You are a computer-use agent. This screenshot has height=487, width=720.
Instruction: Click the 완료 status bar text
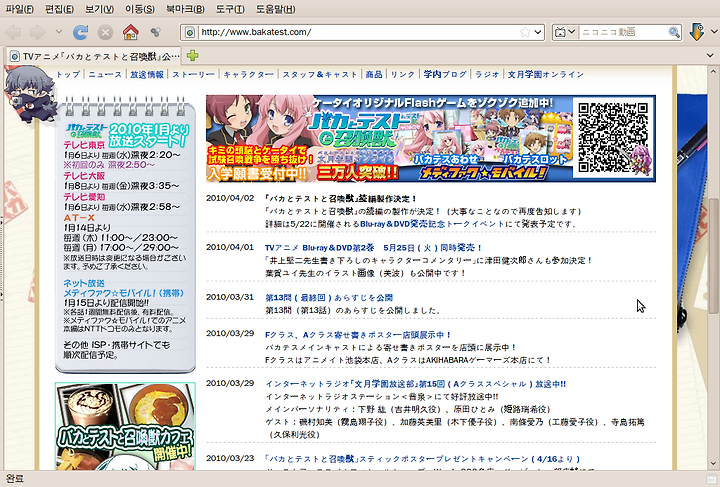(x=14, y=479)
